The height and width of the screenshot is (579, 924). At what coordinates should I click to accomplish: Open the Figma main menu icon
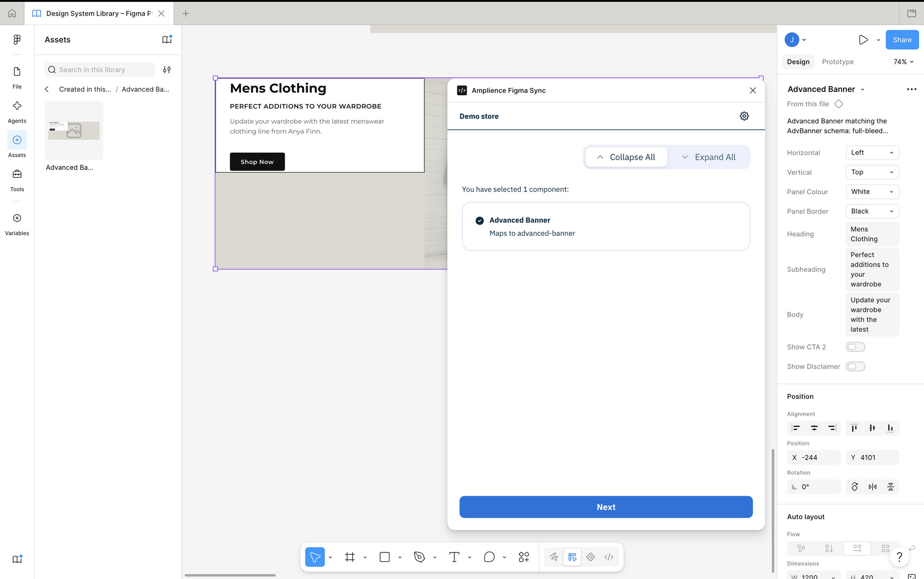17,40
